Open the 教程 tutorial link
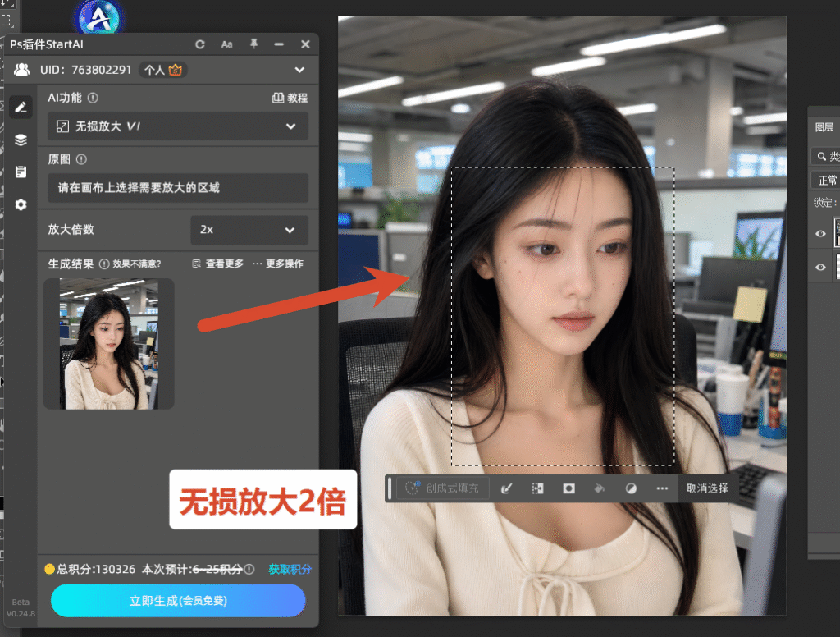 click(x=290, y=98)
